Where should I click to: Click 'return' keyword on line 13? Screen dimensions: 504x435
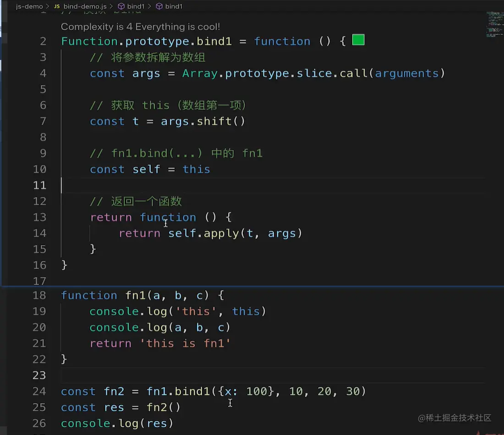point(111,217)
